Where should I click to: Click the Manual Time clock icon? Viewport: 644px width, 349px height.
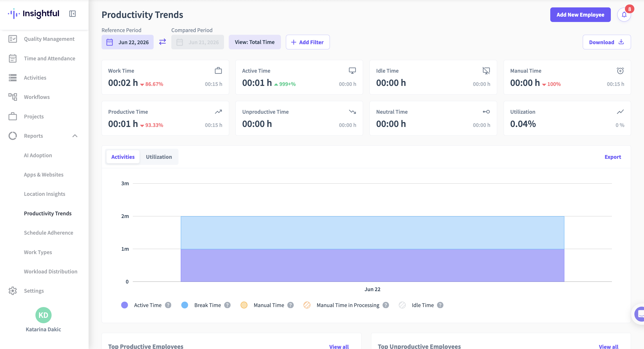tap(620, 71)
